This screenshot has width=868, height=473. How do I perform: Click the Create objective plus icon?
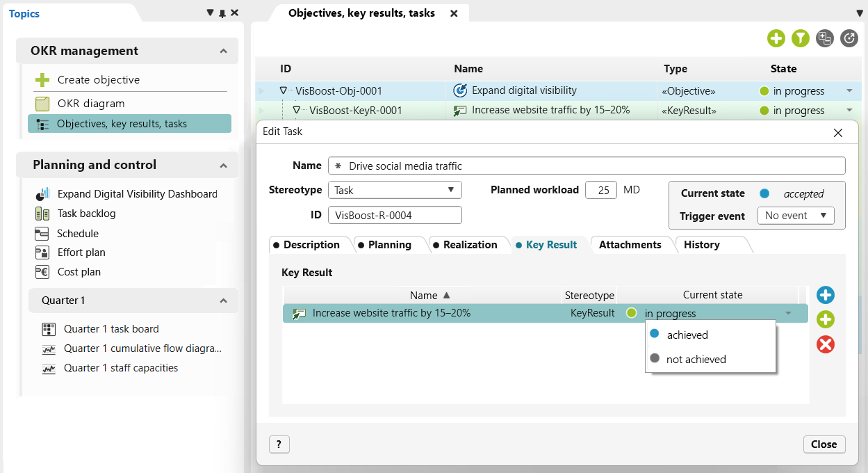tap(42, 80)
